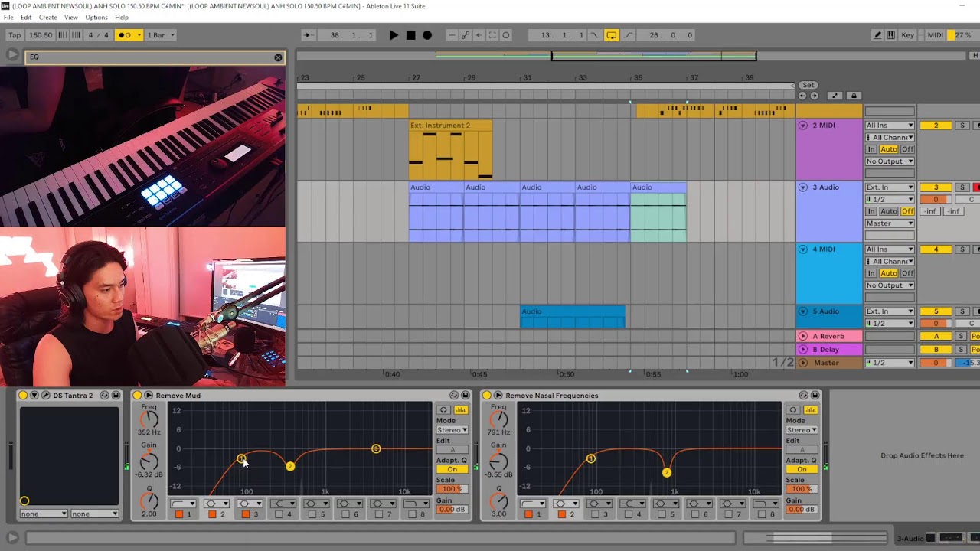Open the Help menu
This screenshot has height=551, width=980.
point(122,17)
